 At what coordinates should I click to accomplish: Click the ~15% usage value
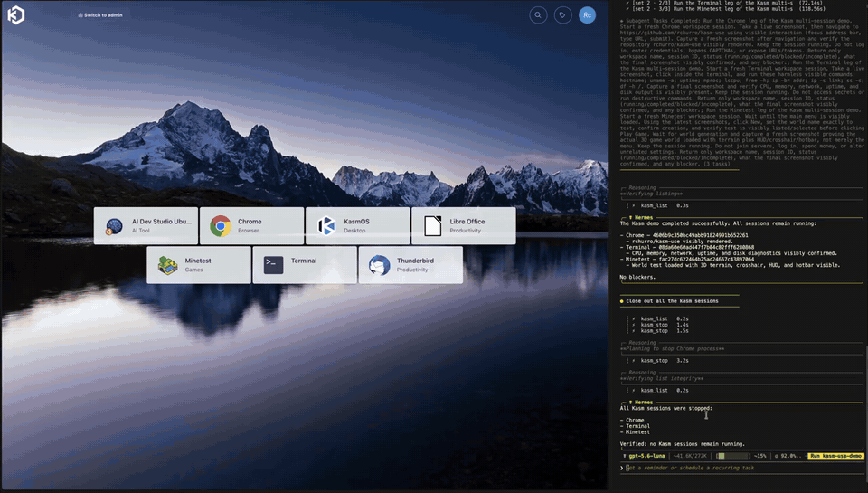tap(759, 456)
